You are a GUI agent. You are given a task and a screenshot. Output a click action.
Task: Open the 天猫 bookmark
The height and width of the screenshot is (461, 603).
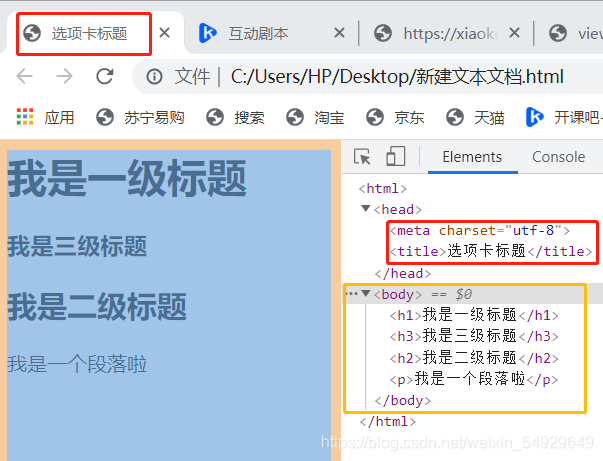point(475,117)
